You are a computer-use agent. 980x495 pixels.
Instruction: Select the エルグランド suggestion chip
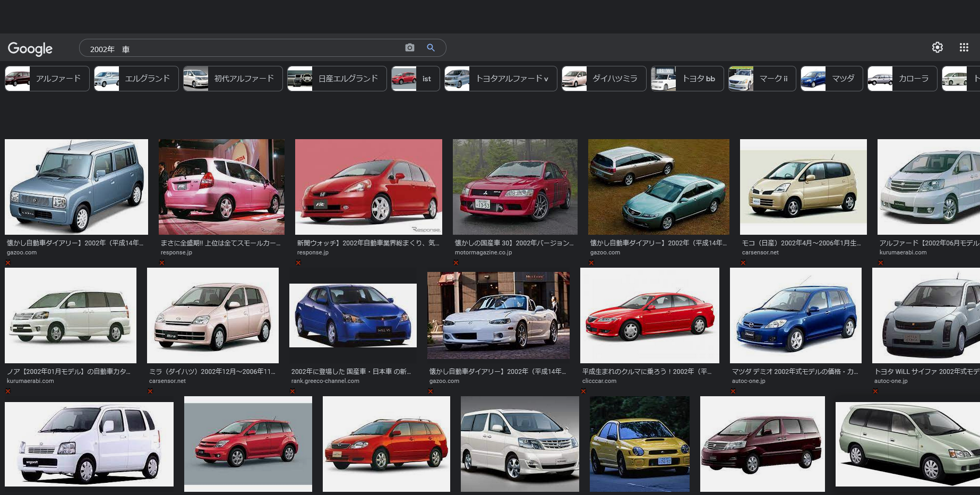click(x=136, y=79)
